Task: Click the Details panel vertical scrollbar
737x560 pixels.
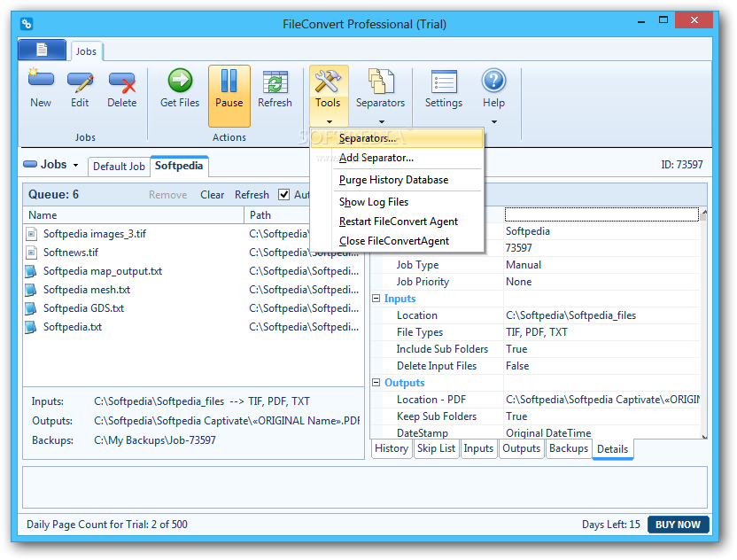Action: tap(703, 324)
